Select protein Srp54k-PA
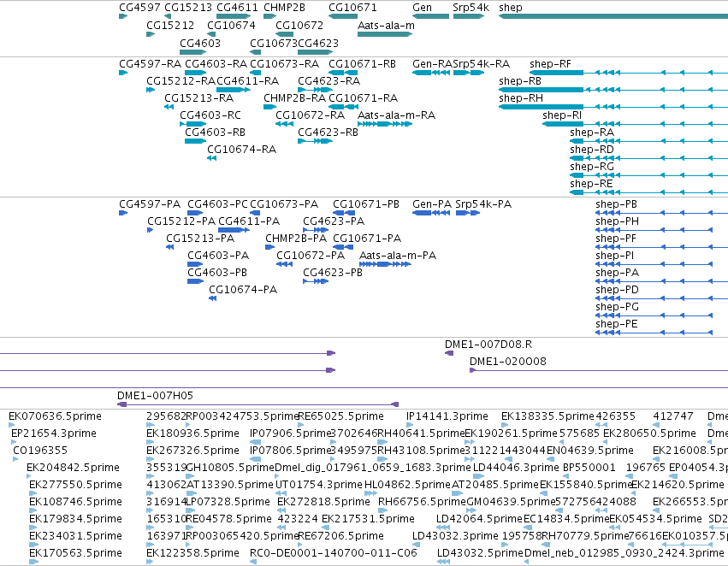Image resolution: width=728 pixels, height=566 pixels. tap(483, 204)
